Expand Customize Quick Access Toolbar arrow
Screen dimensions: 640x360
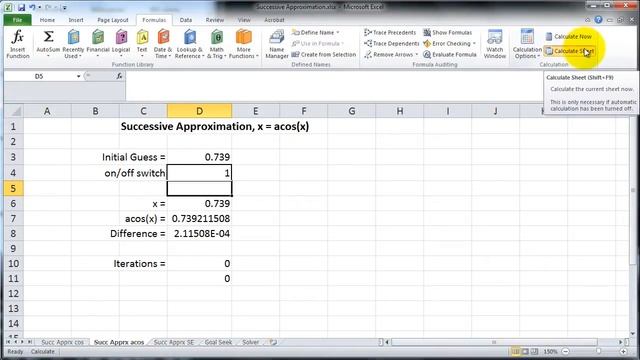coord(64,7)
